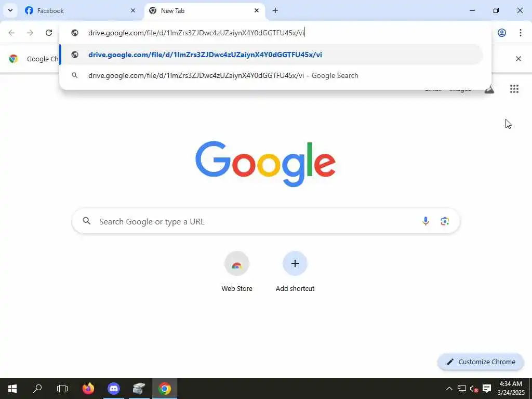Select the drive.google.com URL suggestion
Viewport: 532px width, 399px height.
click(x=271, y=55)
